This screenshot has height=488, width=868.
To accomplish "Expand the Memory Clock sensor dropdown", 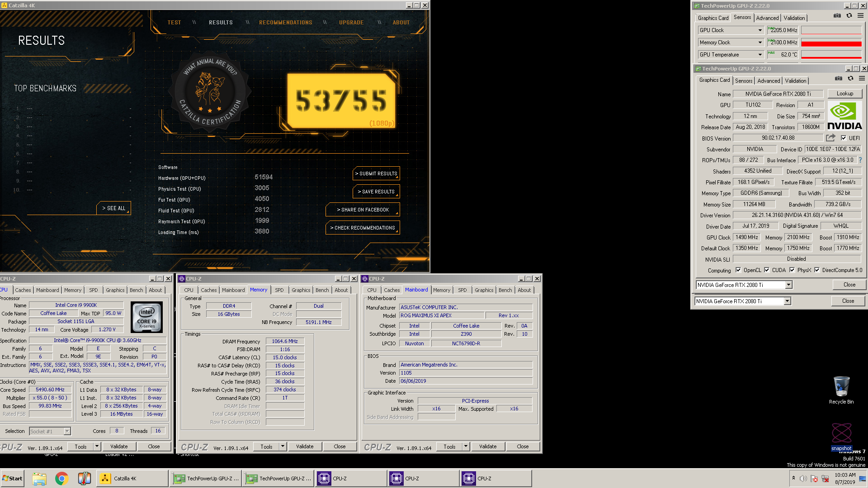I will click(x=760, y=42).
